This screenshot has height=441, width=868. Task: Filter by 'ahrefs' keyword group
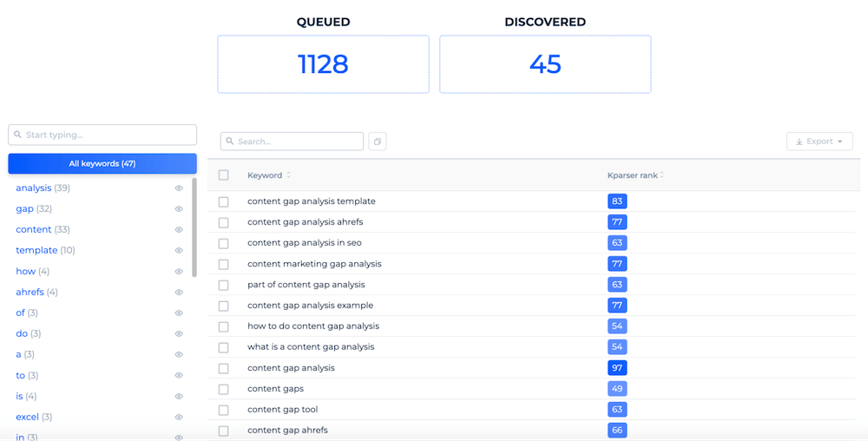(x=36, y=293)
